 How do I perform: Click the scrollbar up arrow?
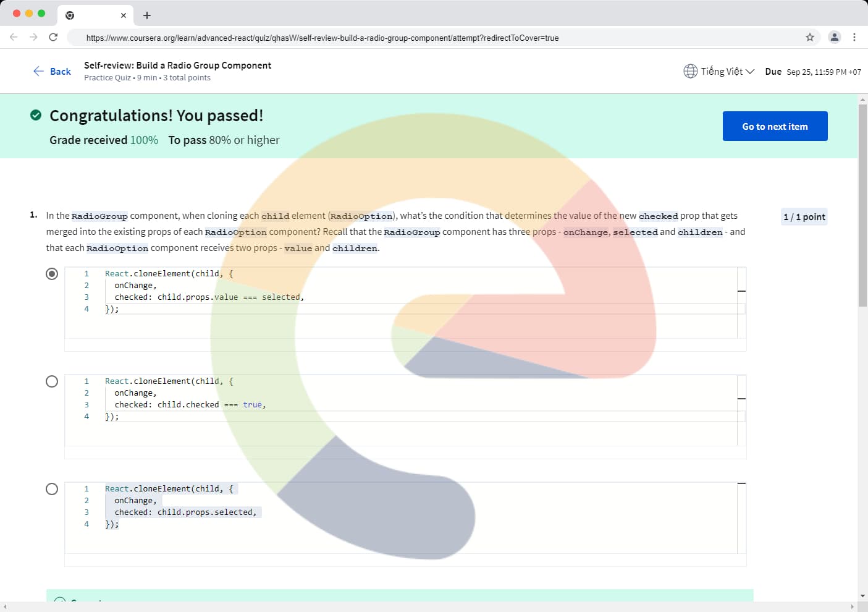point(862,99)
